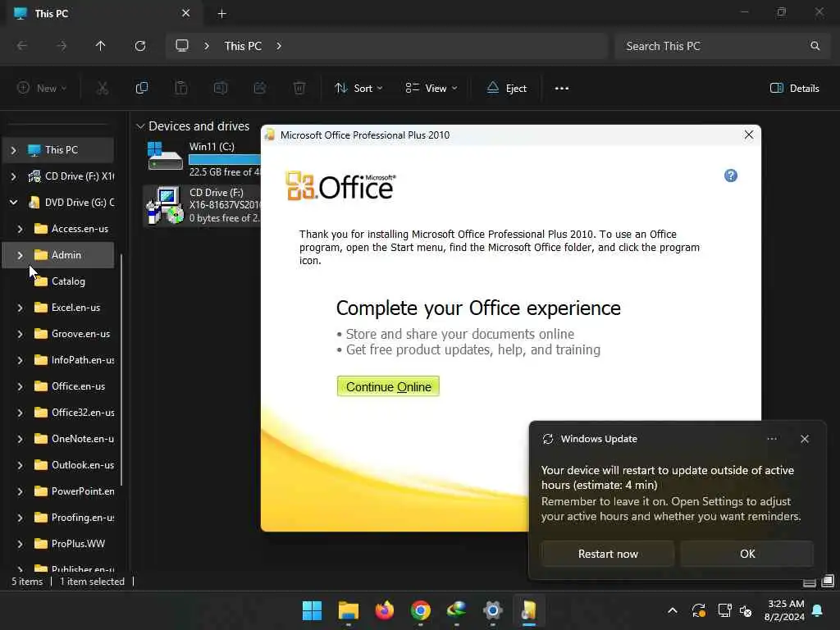Screen dimensions: 840x630
Task: Select This PC in navigation pane
Action: [x=62, y=150]
